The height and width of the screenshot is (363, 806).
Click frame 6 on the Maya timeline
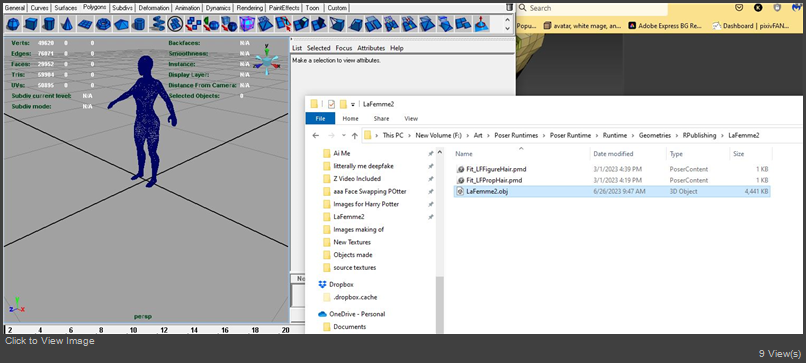click(x=70, y=330)
